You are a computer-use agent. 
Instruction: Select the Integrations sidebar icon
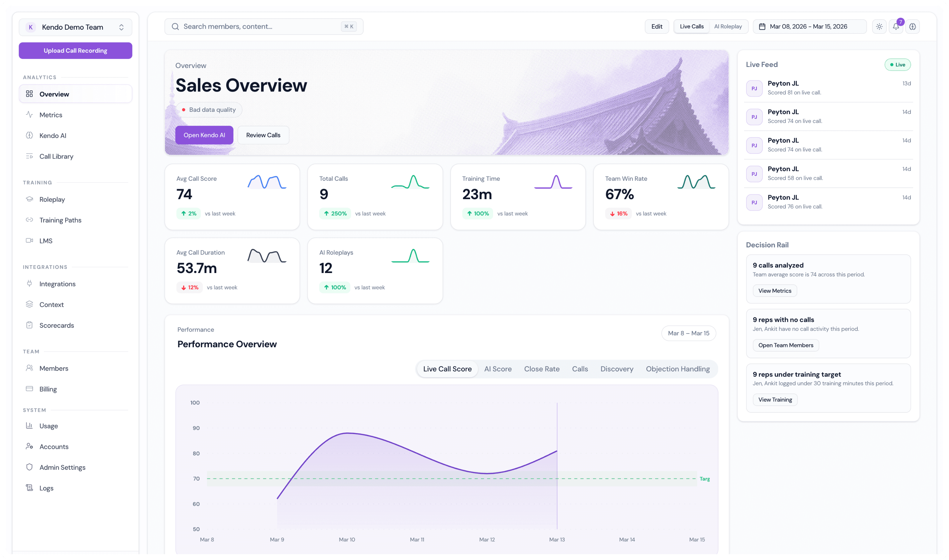29,284
